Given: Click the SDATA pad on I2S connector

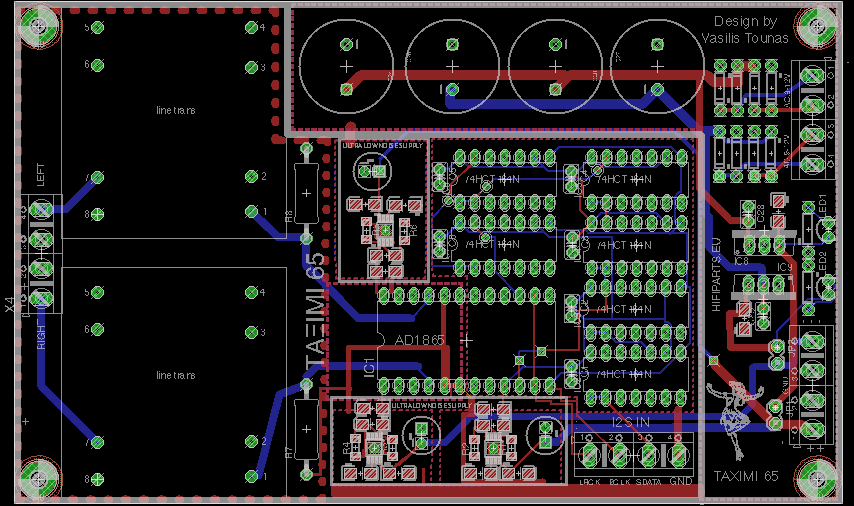Looking at the screenshot, I should point(650,456).
